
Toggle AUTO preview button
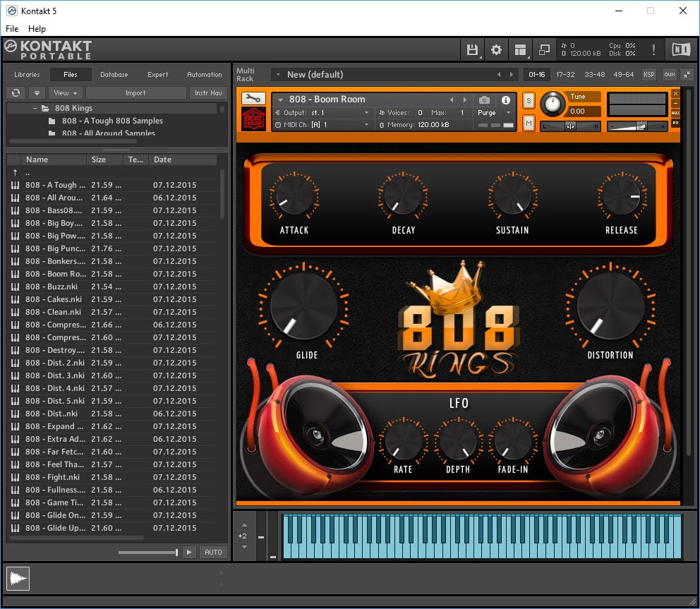pos(213,553)
